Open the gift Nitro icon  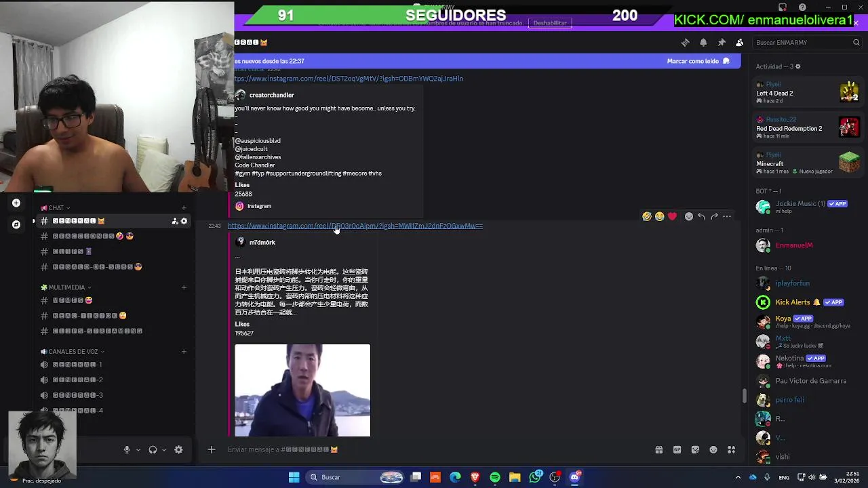pos(658,449)
